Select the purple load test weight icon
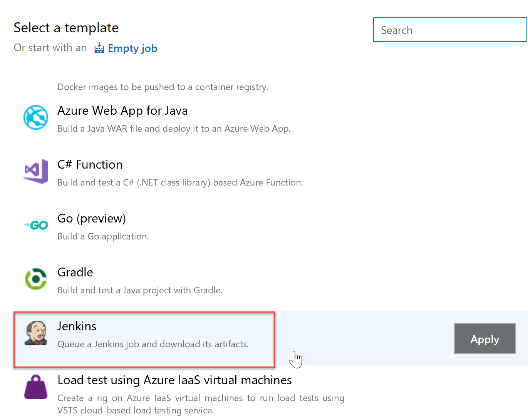 tap(36, 387)
